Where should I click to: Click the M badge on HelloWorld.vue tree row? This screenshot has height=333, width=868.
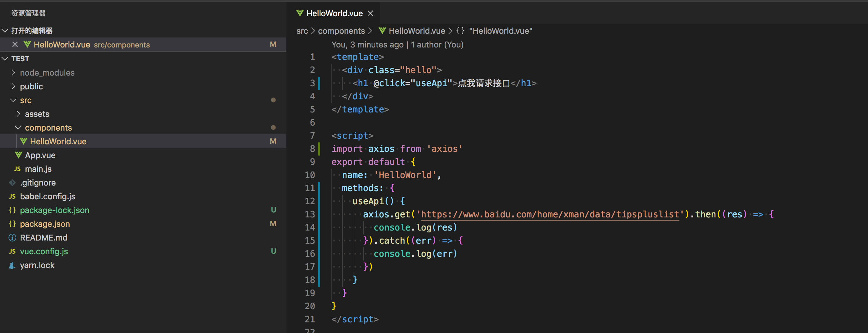(x=273, y=142)
